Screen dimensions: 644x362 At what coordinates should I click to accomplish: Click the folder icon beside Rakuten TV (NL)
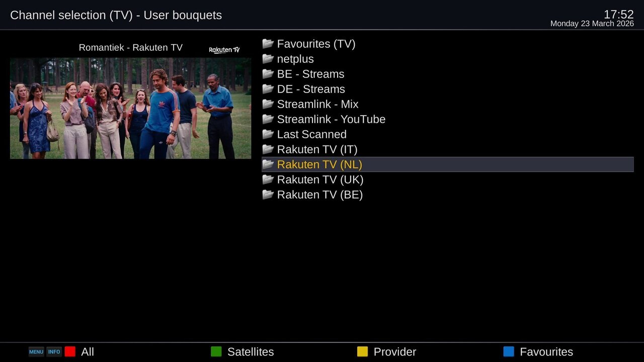pyautogui.click(x=268, y=164)
